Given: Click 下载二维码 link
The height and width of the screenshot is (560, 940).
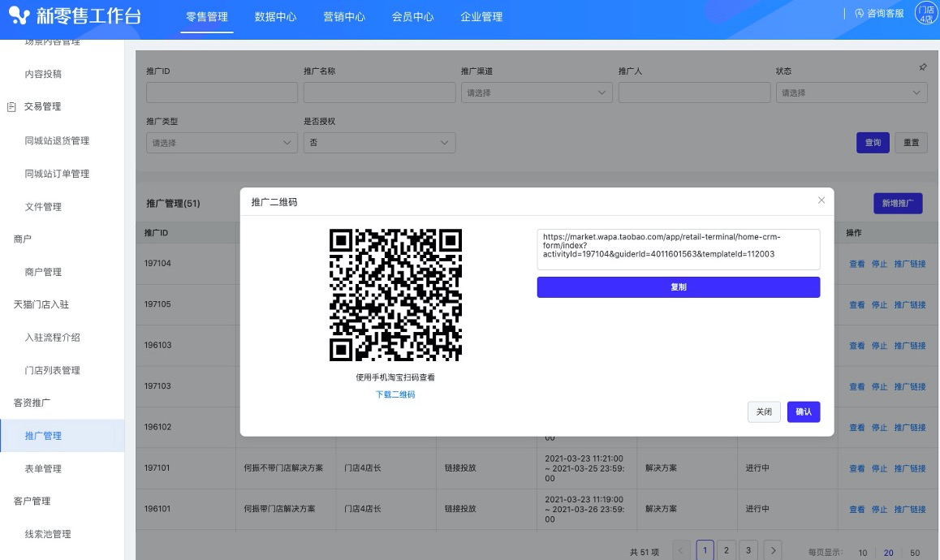Looking at the screenshot, I should (x=395, y=394).
